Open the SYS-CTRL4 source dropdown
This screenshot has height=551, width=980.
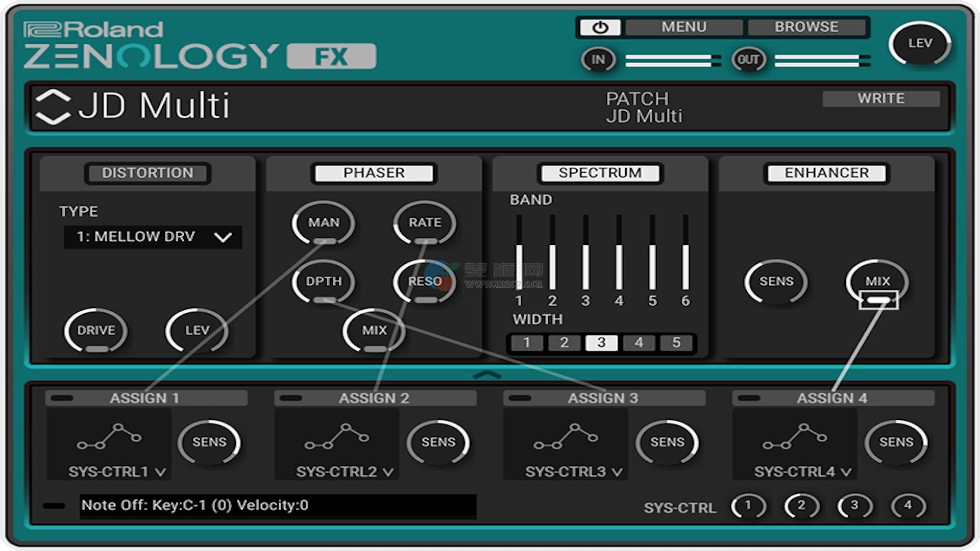point(803,472)
